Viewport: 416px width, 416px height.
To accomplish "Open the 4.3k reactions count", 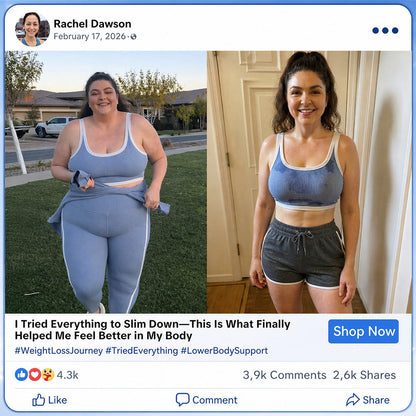I will click(x=67, y=375).
